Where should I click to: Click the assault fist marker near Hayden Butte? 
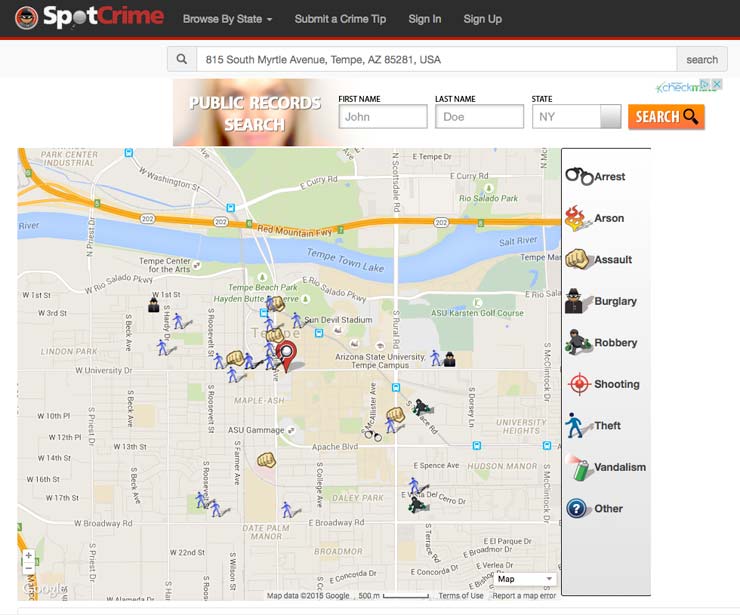tap(277, 303)
